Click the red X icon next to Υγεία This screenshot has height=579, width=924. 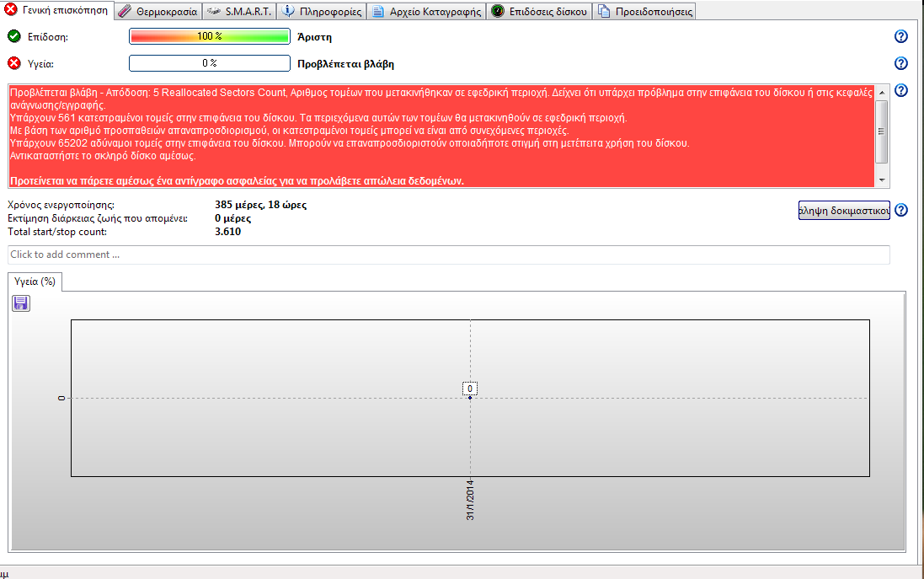pos(14,63)
